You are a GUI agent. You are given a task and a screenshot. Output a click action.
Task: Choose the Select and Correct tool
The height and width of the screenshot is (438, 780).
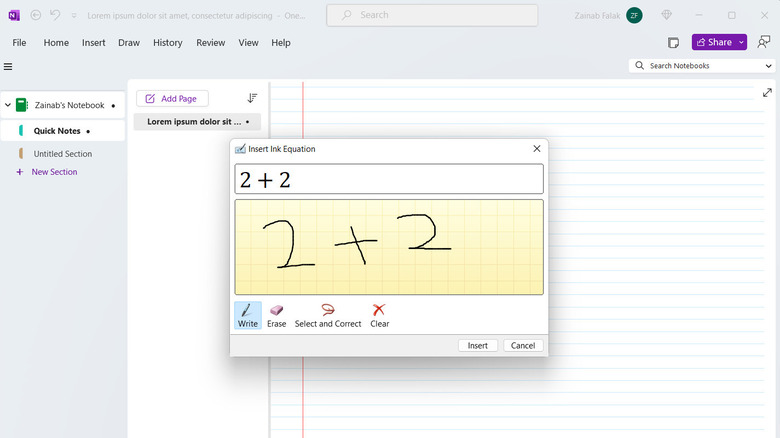328,315
